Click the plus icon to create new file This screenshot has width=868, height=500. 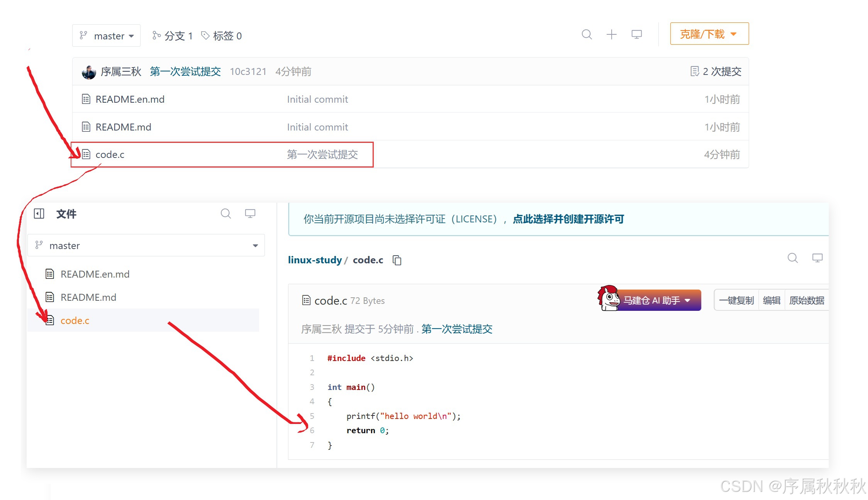611,34
